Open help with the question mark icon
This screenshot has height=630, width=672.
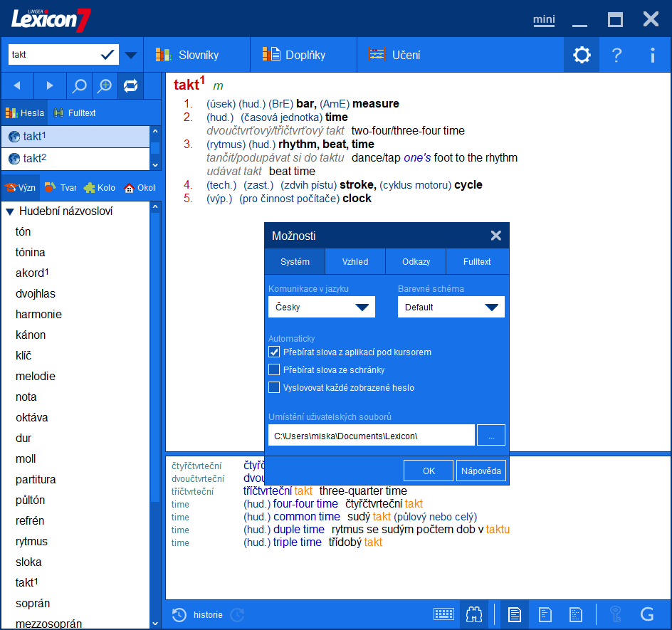point(616,55)
